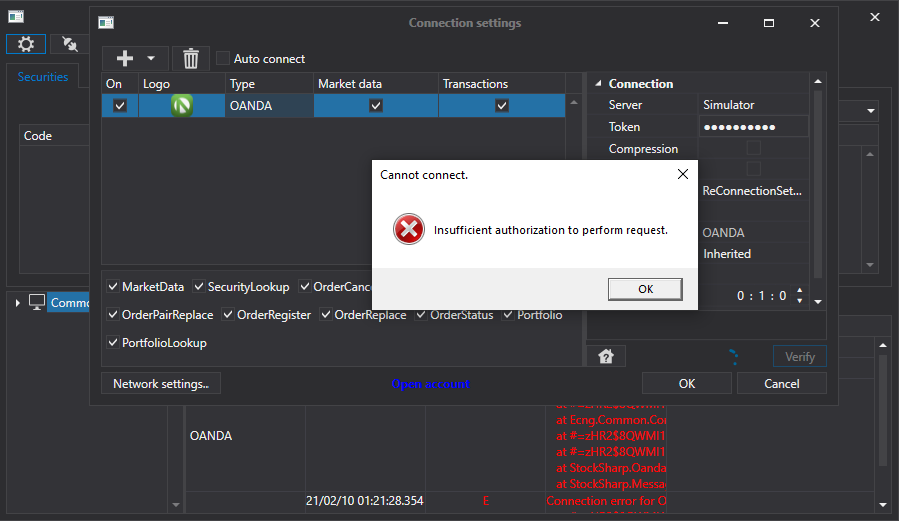Open the settings gear icon in main window
Image resolution: width=899 pixels, height=522 pixels.
coord(26,44)
